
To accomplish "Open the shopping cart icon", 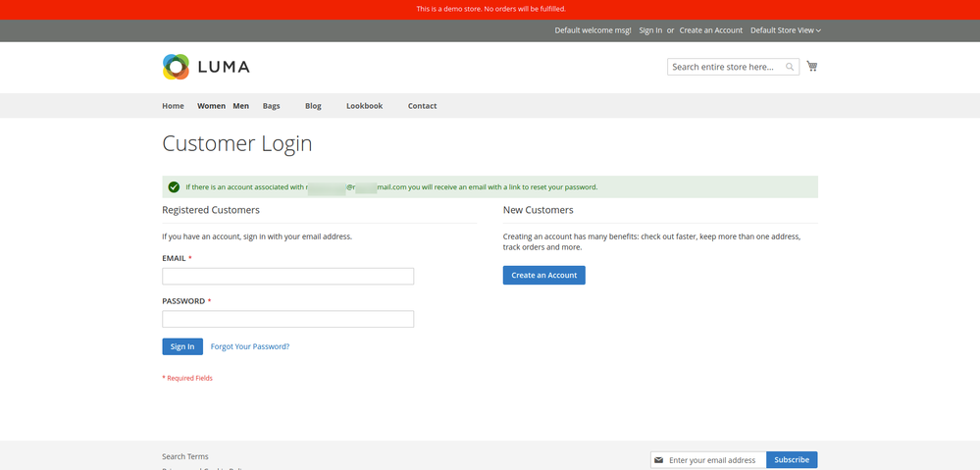I will [811, 67].
